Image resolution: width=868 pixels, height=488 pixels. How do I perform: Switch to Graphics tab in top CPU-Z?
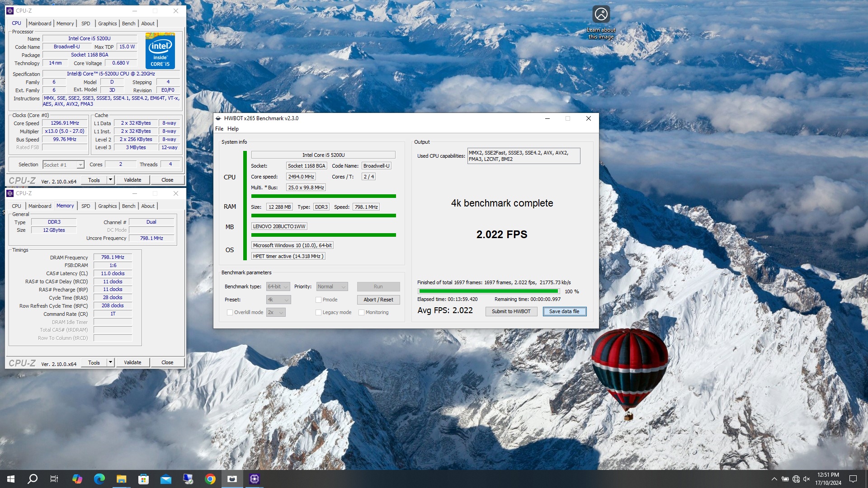coord(108,23)
